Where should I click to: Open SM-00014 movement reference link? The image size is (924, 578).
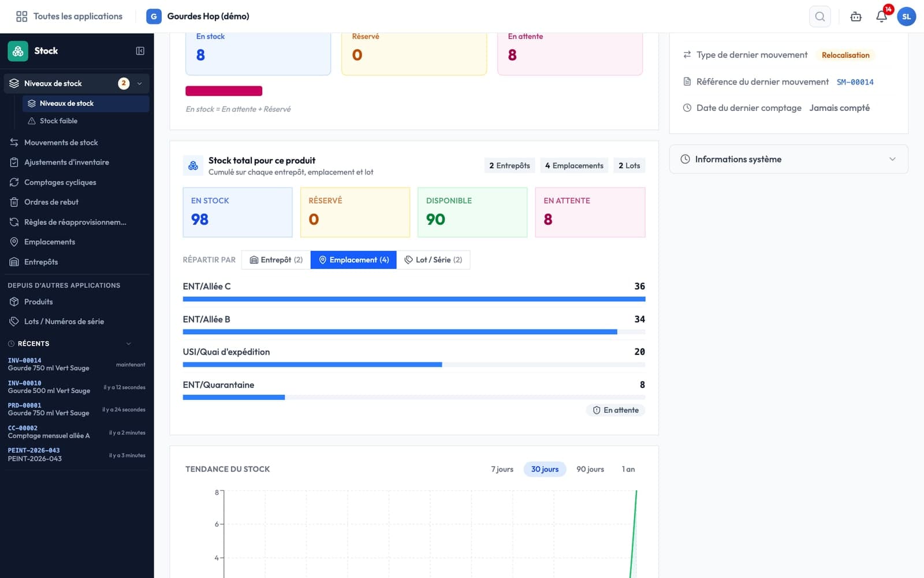855,82
